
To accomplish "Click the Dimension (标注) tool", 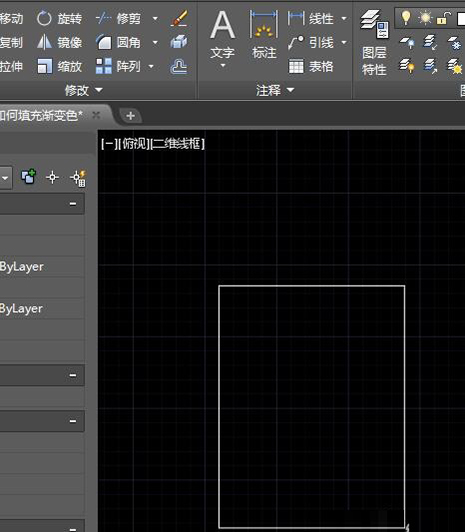I will (264, 35).
